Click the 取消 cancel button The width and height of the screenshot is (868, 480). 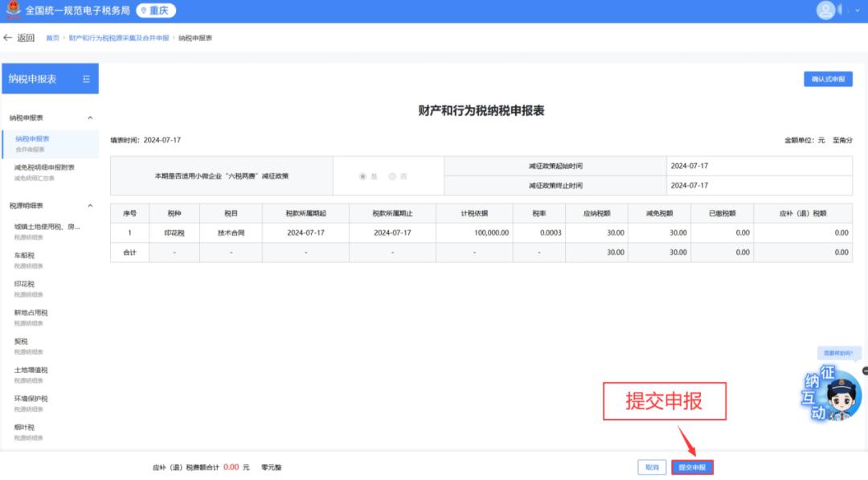pos(652,467)
